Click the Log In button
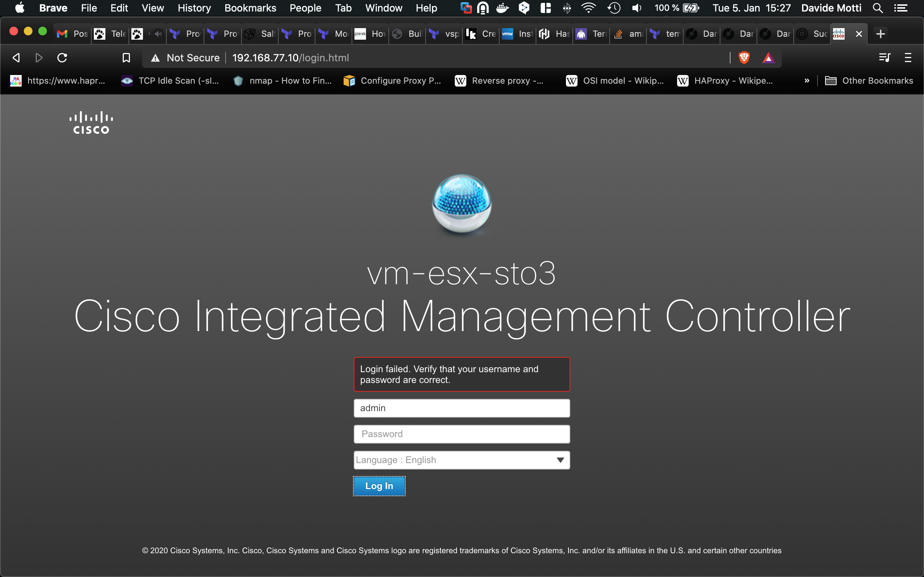Screen dimensions: 924x577 tap(379, 486)
